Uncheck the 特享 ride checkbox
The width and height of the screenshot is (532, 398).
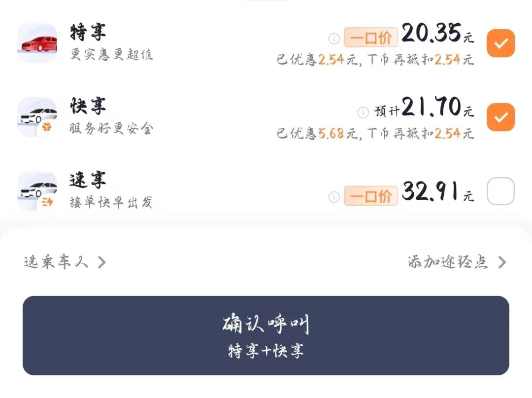coord(500,43)
